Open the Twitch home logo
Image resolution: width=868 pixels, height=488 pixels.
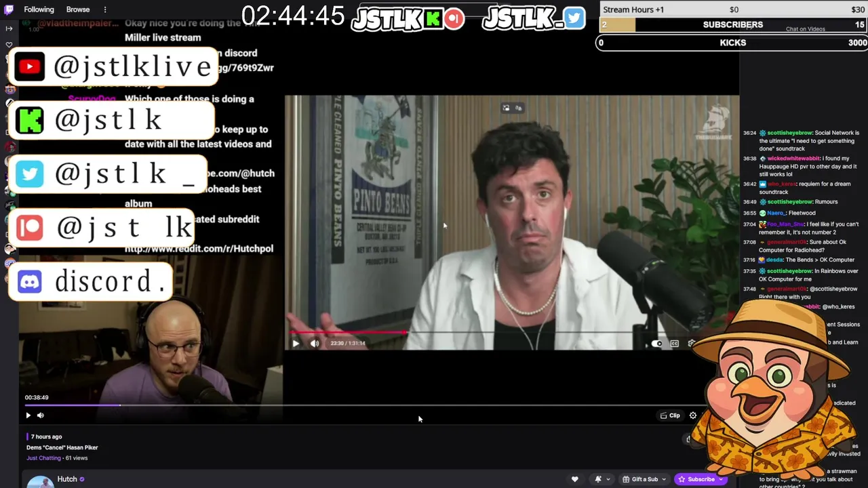pyautogui.click(x=9, y=9)
